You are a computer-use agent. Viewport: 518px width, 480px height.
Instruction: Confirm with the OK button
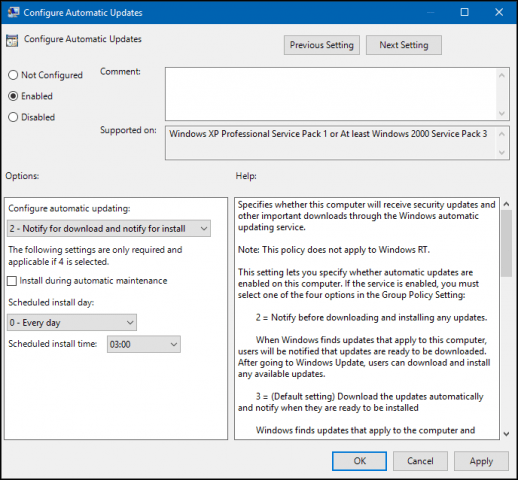(359, 461)
